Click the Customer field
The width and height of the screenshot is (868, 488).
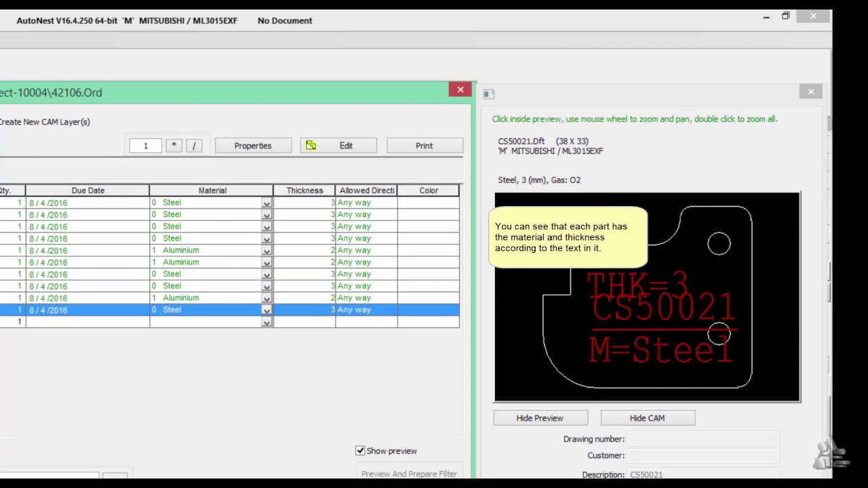pos(703,455)
